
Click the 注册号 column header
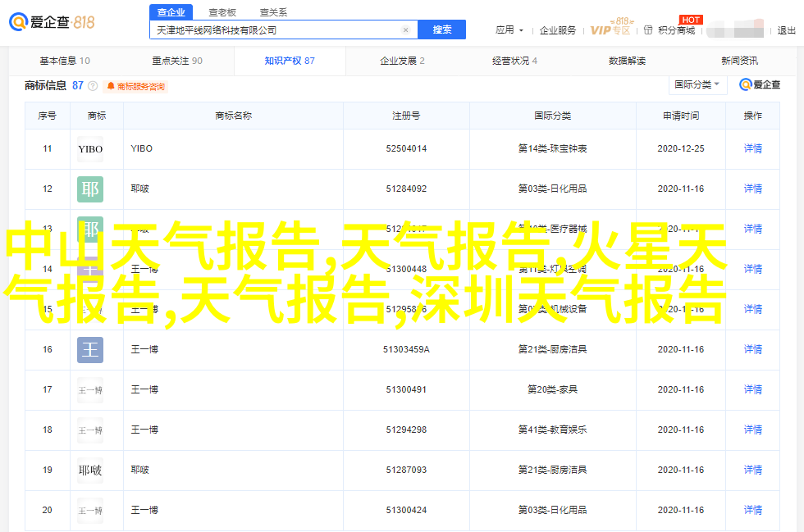406,116
